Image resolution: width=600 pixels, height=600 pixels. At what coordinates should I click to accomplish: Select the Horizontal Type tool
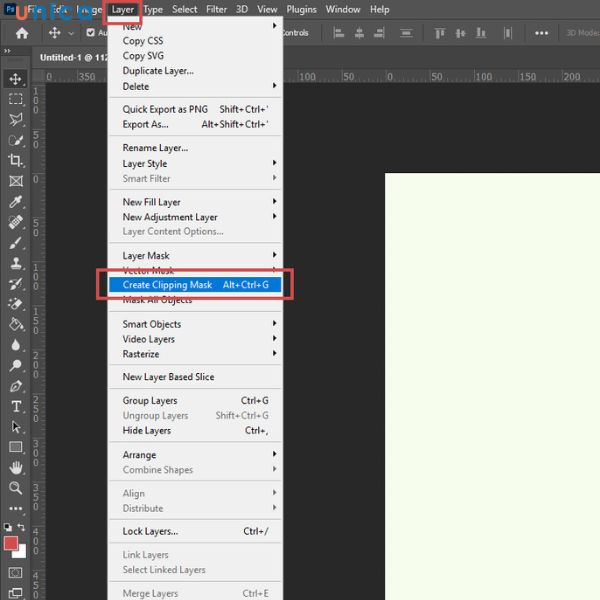pyautogui.click(x=16, y=406)
